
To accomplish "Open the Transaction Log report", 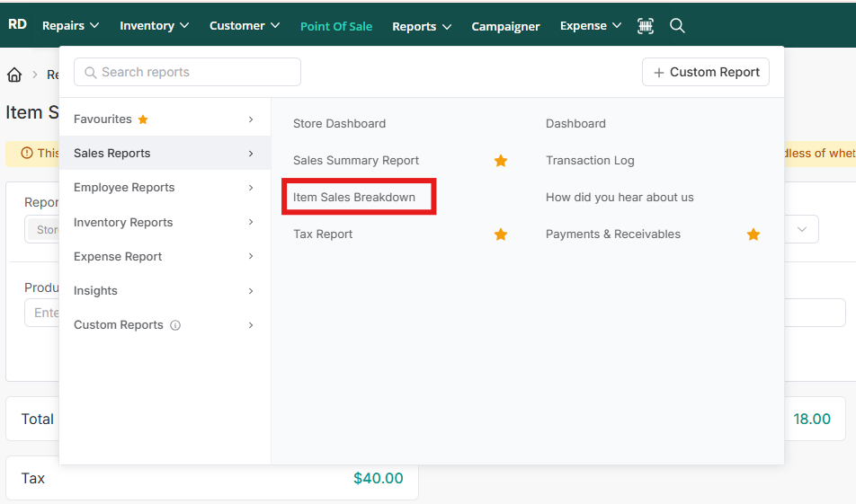I will pyautogui.click(x=590, y=160).
